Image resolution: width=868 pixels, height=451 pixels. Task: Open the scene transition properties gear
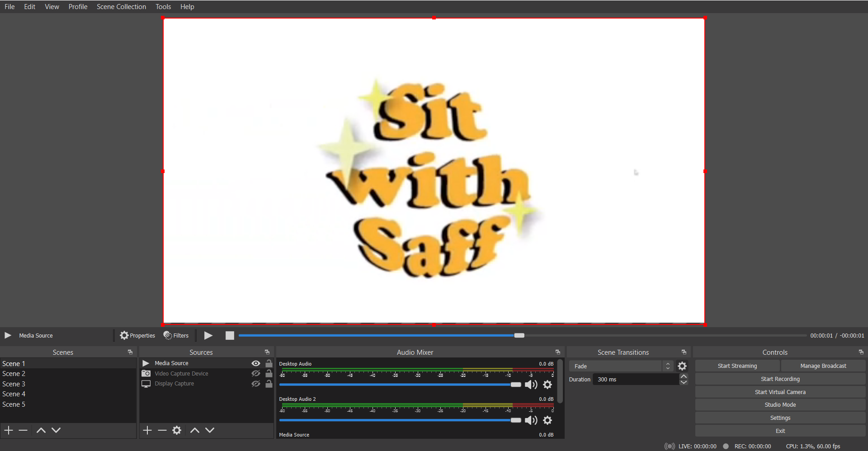click(682, 366)
